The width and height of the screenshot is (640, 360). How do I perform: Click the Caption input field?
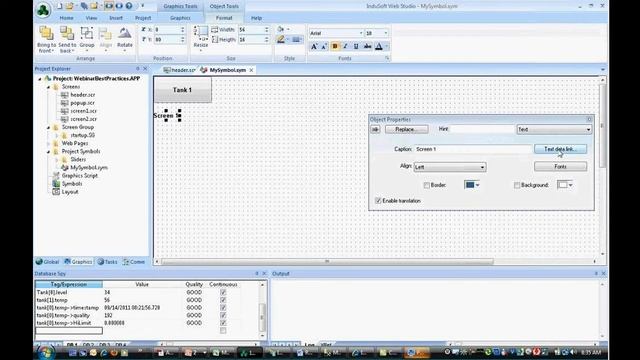[x=473, y=149]
